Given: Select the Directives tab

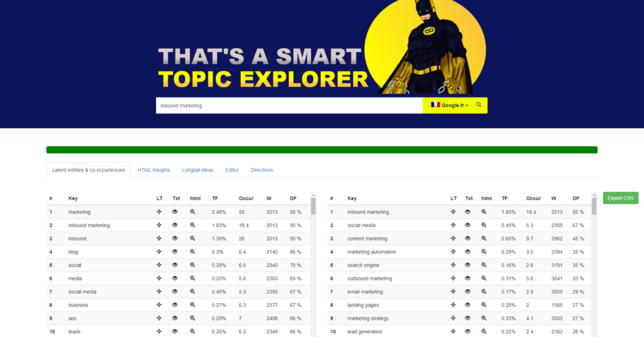Looking at the screenshot, I should coord(262,170).
